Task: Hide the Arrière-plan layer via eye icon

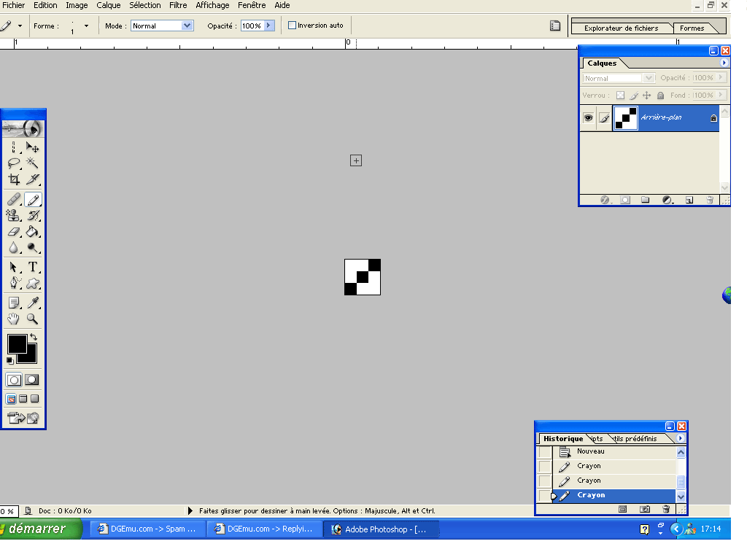Action: tap(588, 118)
